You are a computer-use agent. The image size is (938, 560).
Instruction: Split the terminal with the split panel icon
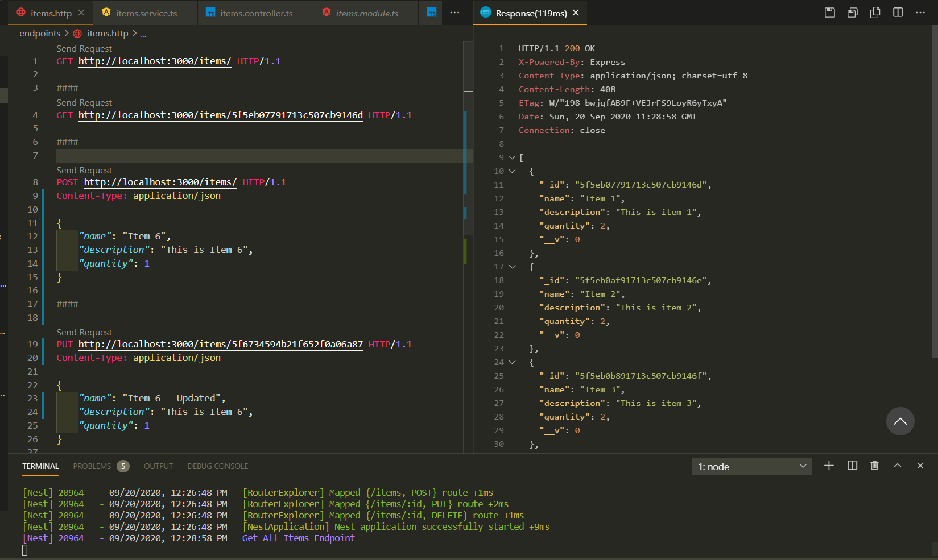pos(852,466)
